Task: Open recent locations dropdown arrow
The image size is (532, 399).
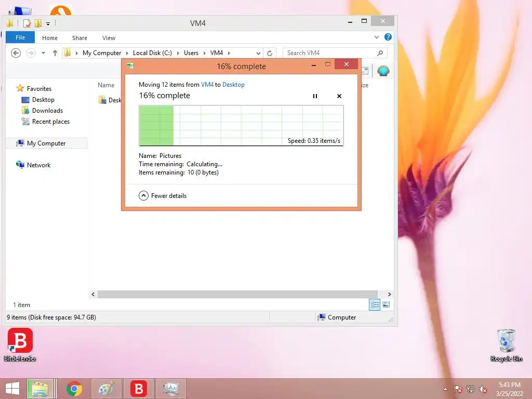Action: pos(43,53)
